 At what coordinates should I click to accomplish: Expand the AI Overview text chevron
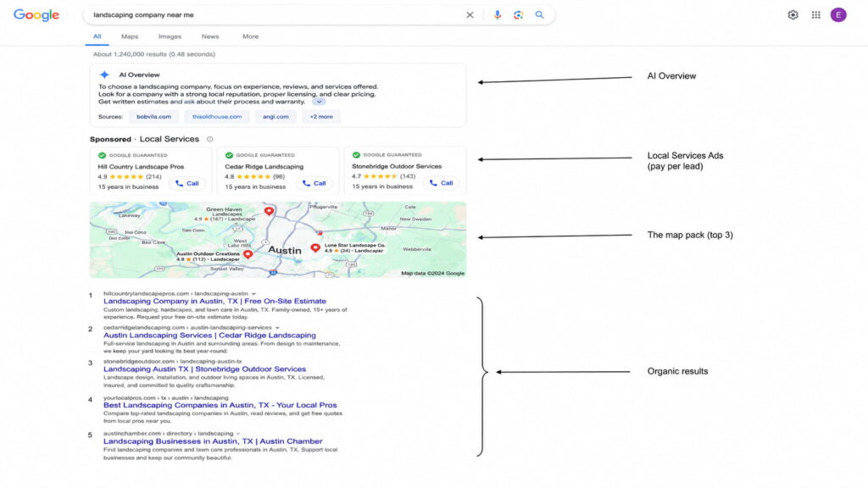pos(319,102)
